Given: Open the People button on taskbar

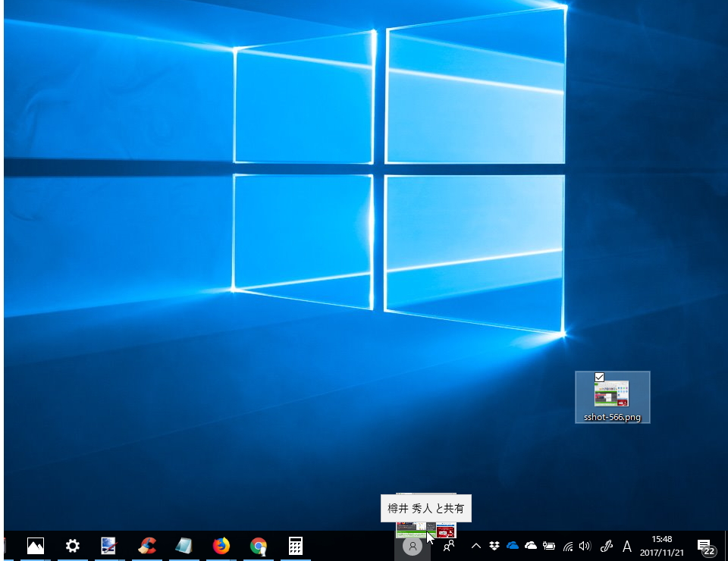Looking at the screenshot, I should 449,546.
